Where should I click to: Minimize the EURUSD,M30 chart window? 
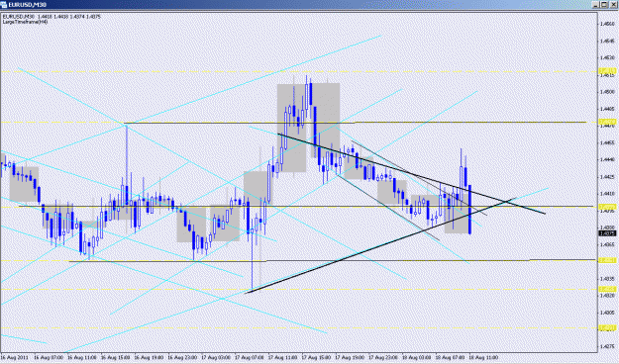tap(595, 4)
